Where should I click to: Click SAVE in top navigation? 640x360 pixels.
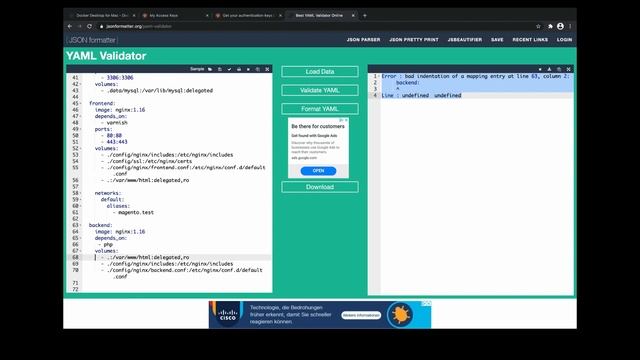click(497, 40)
